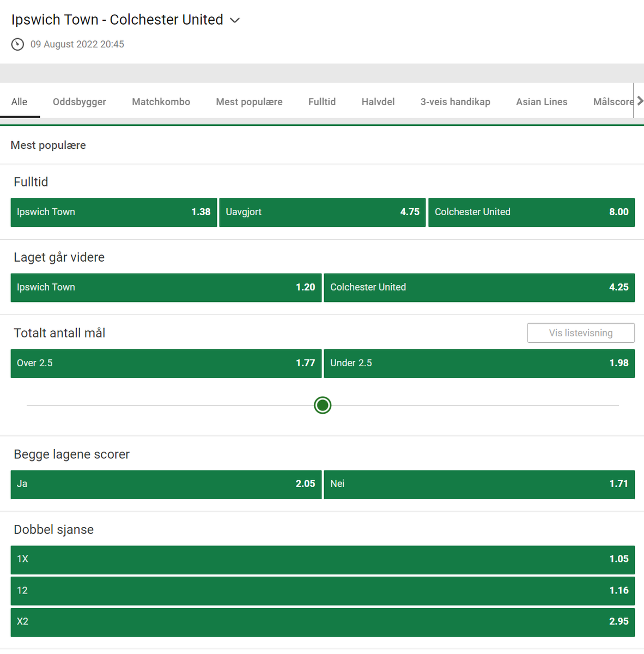
Task: Click the clock icon beside the date
Action: (x=17, y=44)
